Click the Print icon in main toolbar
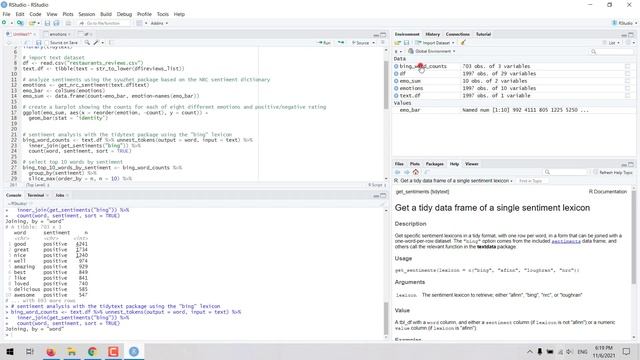 pos(68,23)
